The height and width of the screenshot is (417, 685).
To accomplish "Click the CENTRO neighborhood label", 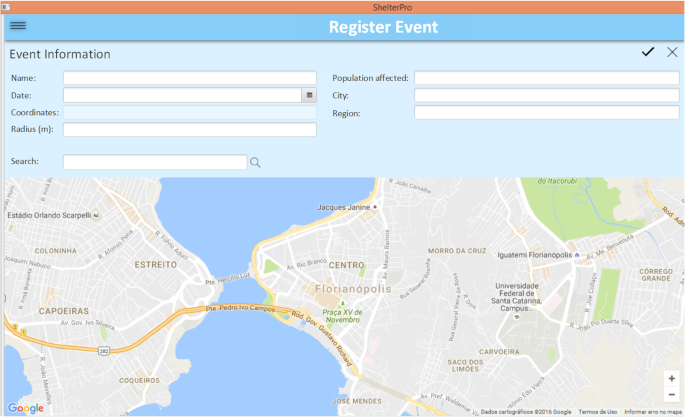I will click(346, 265).
